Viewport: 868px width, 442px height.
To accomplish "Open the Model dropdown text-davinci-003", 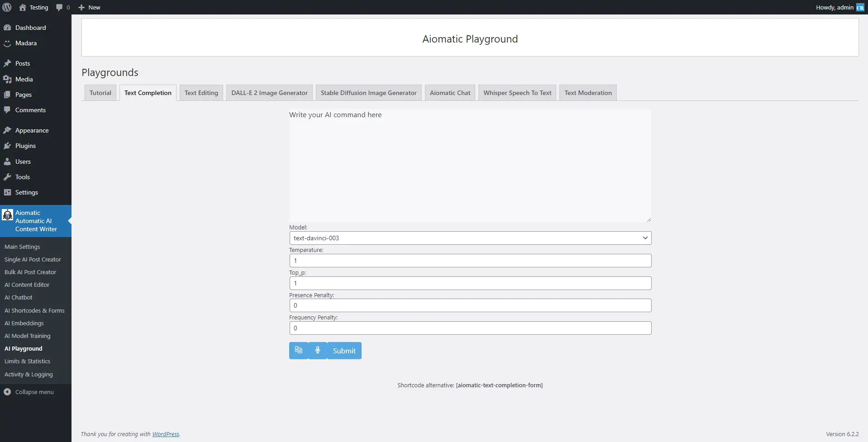I will pos(470,238).
